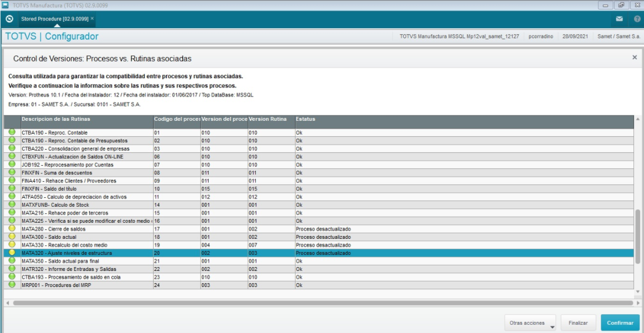Sort by Descripcion de las Rutinas header
Image resolution: width=644 pixels, height=333 pixels.
tap(87, 122)
